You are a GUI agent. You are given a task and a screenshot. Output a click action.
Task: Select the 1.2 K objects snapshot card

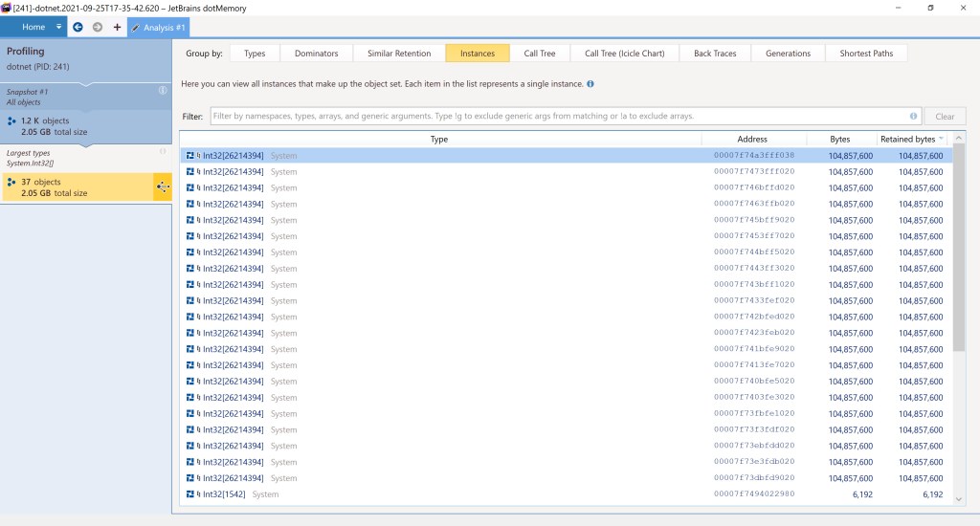(x=84, y=126)
